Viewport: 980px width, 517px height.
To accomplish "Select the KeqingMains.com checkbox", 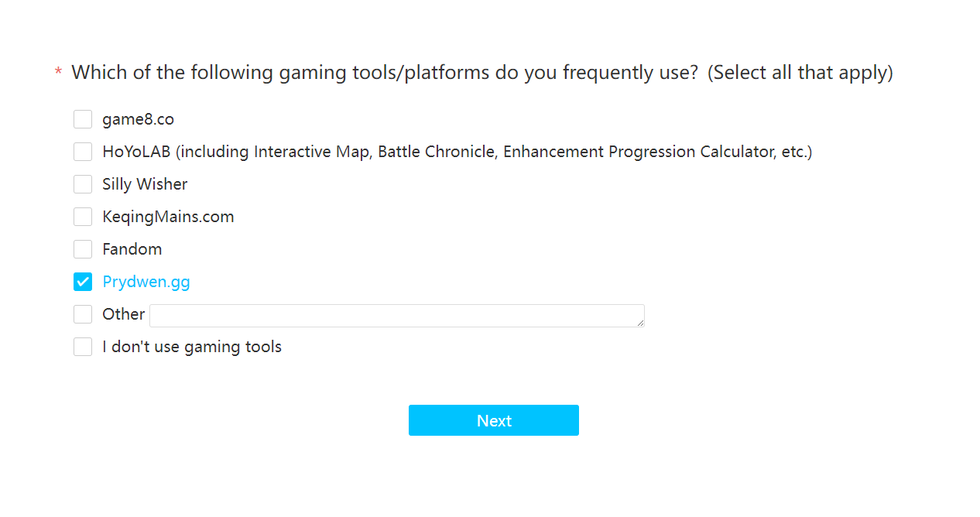I will point(83,217).
